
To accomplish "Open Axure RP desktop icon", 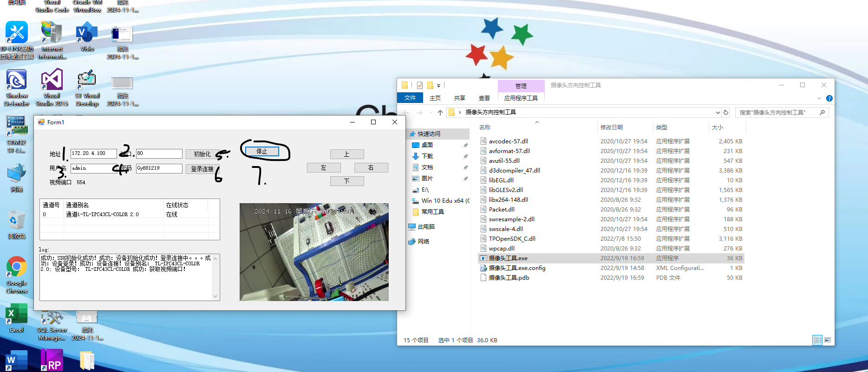I will pyautogui.click(x=52, y=361).
